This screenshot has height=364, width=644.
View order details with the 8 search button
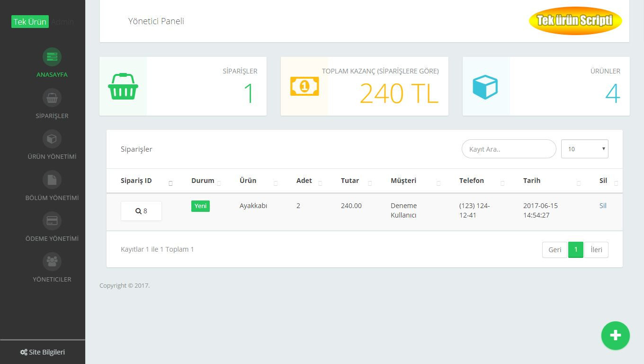point(141,211)
